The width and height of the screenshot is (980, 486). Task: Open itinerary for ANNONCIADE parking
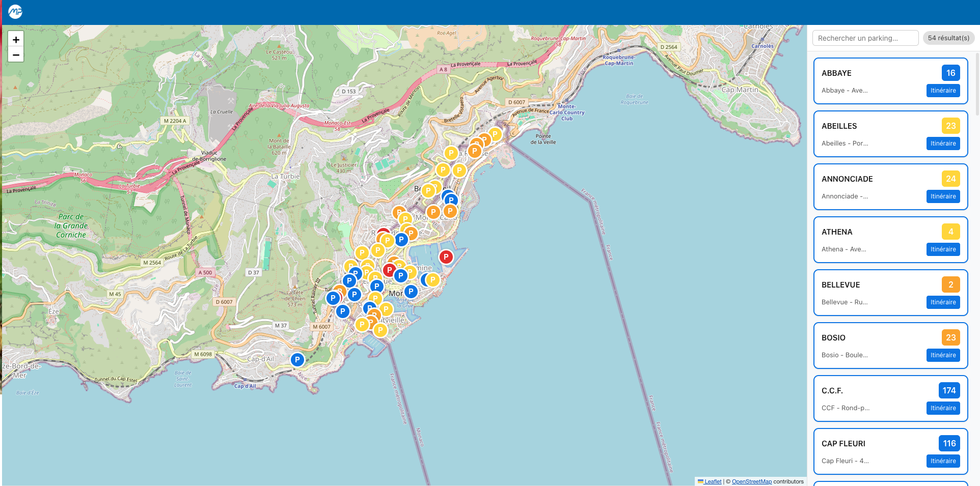coord(943,196)
